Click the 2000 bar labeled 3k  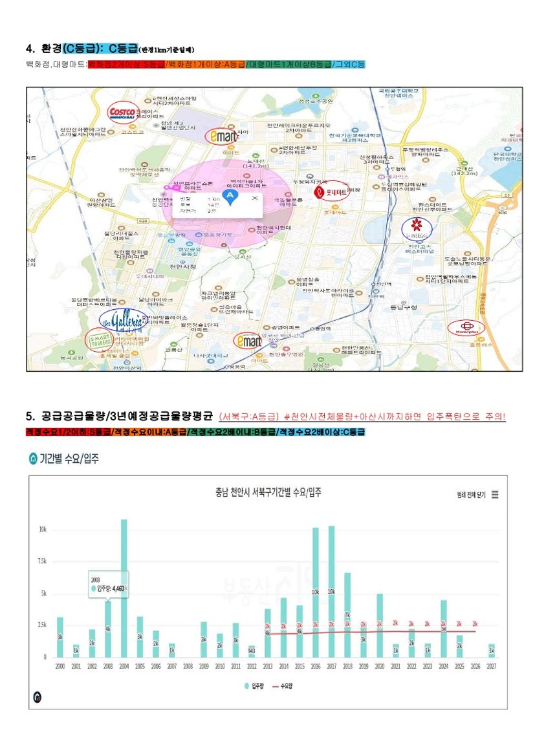(x=60, y=637)
